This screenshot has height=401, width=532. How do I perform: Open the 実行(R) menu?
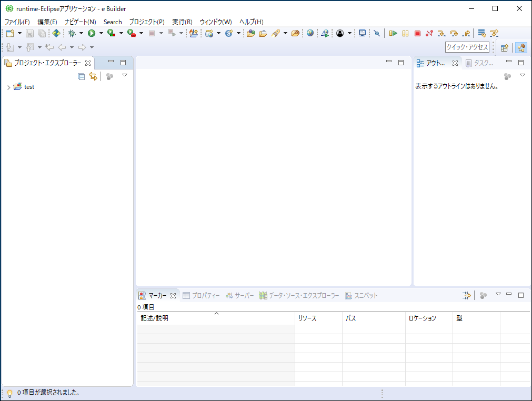point(182,22)
